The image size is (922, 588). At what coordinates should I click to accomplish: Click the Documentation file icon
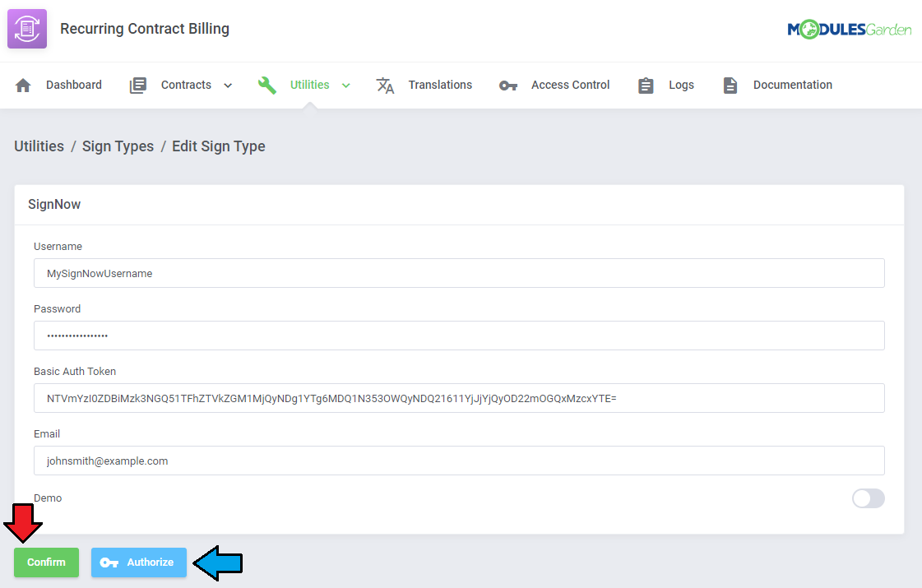pyautogui.click(x=730, y=86)
